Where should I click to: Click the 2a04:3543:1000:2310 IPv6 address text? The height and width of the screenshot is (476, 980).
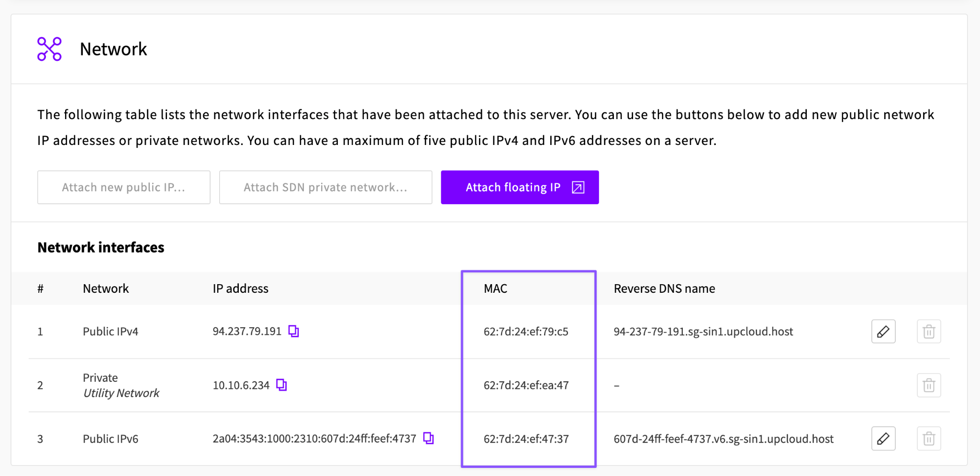click(x=314, y=439)
